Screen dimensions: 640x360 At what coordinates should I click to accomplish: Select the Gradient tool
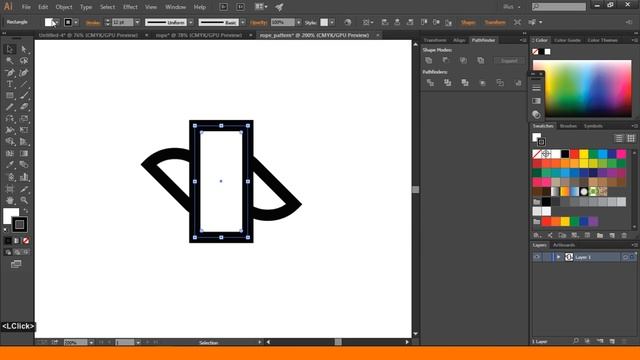24,153
